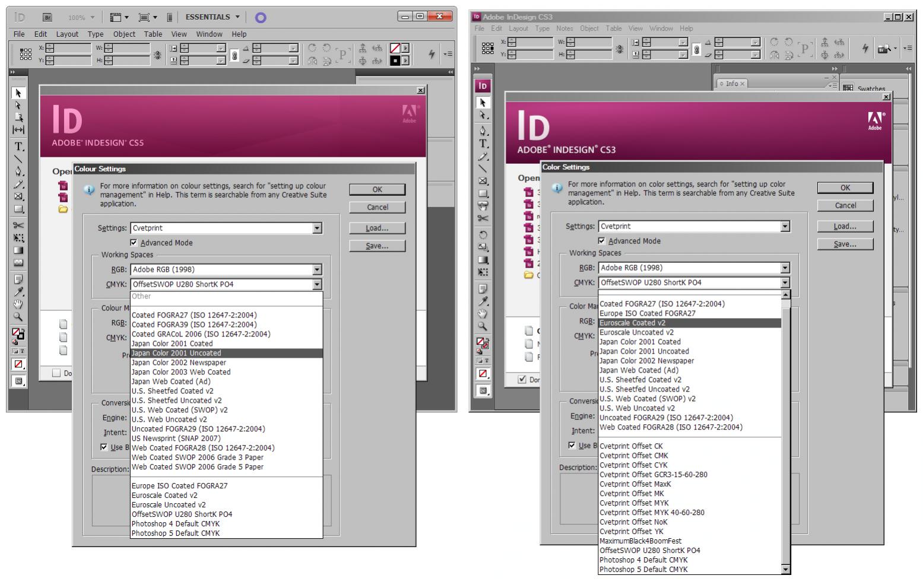Click OK in the CS5 Colour Settings dialog

point(378,190)
